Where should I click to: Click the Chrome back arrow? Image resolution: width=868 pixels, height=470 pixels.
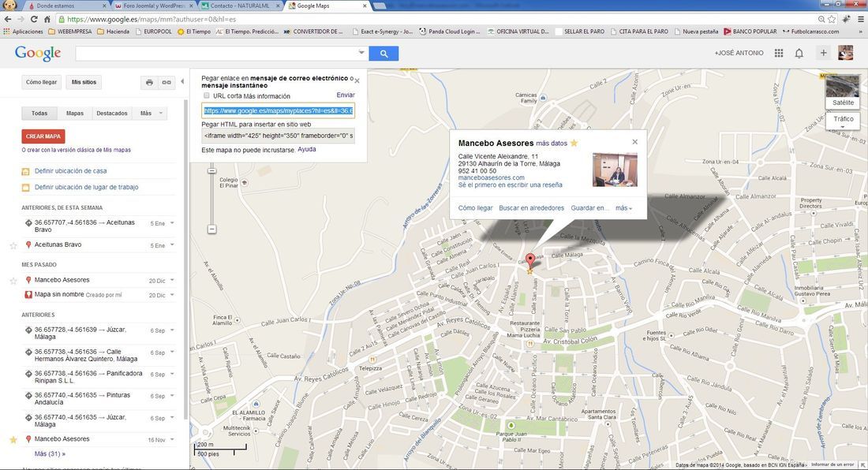pyautogui.click(x=8, y=19)
